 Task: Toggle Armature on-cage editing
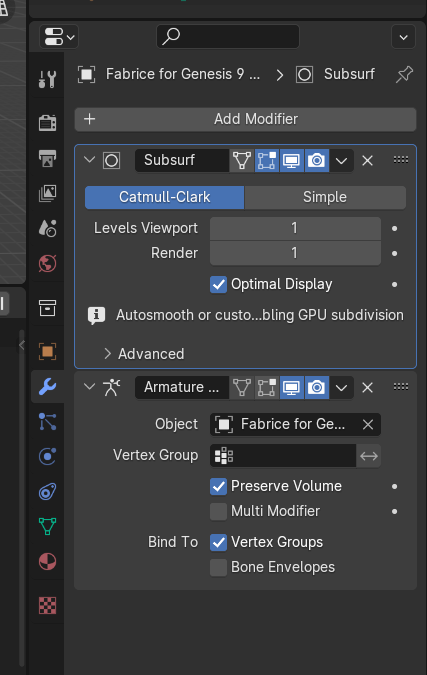pyautogui.click(x=242, y=387)
